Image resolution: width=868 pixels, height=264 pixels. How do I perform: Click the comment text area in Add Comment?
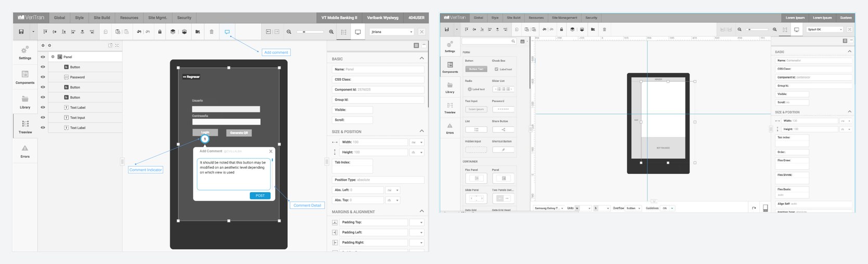coord(234,174)
